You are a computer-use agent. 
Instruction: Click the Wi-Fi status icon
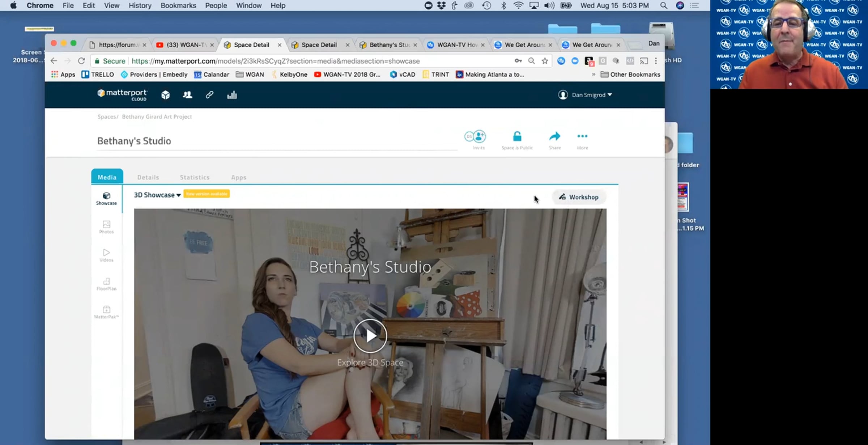click(518, 5)
